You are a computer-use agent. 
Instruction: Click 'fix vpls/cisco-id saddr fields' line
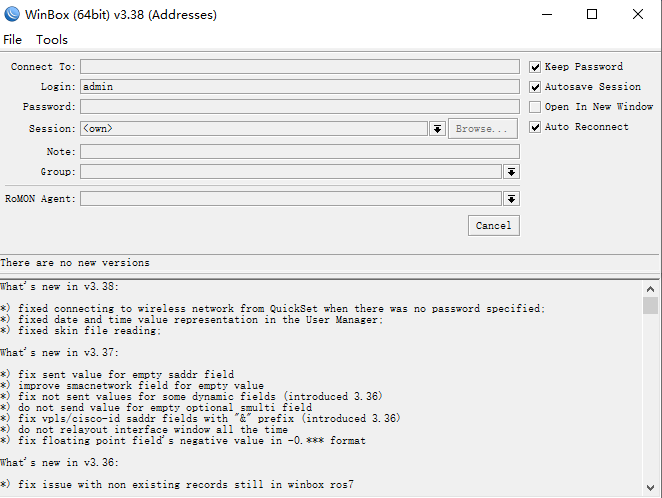click(200, 418)
